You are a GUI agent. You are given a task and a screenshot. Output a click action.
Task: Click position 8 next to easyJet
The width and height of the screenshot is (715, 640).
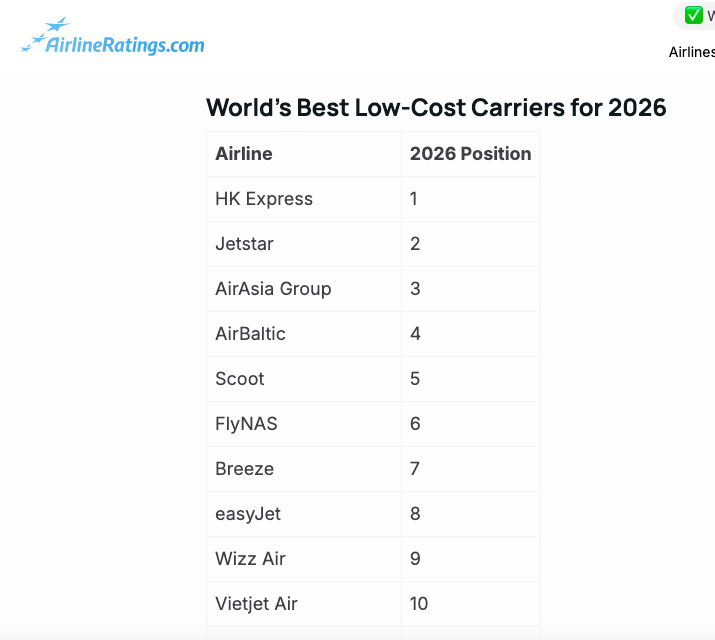click(x=415, y=514)
